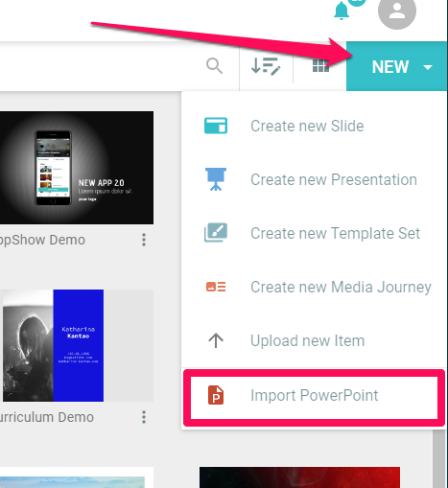The width and height of the screenshot is (448, 488).
Task: Select Create new Template Set
Action: point(314,233)
